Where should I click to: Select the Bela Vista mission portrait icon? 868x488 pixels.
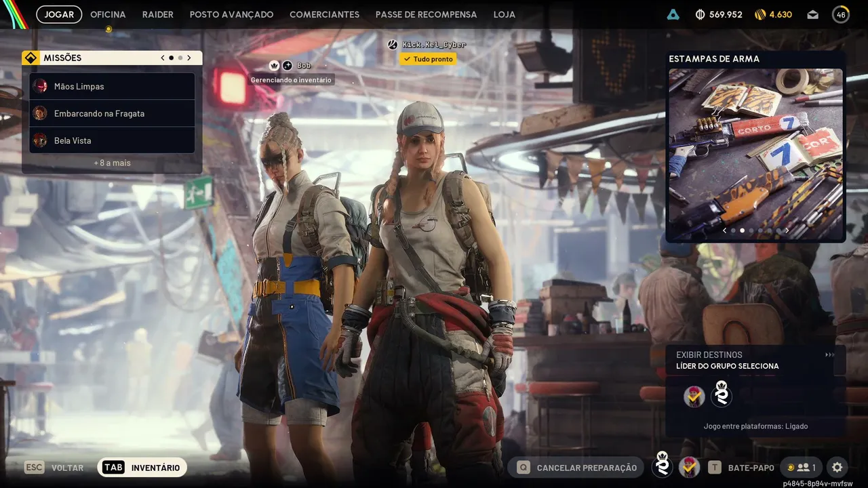pos(40,140)
